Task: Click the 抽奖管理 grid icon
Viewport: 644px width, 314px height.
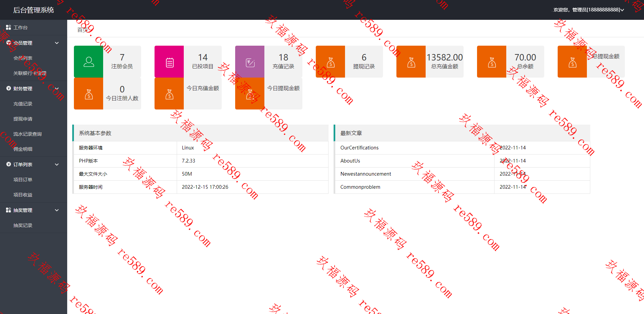Action: coord(8,210)
